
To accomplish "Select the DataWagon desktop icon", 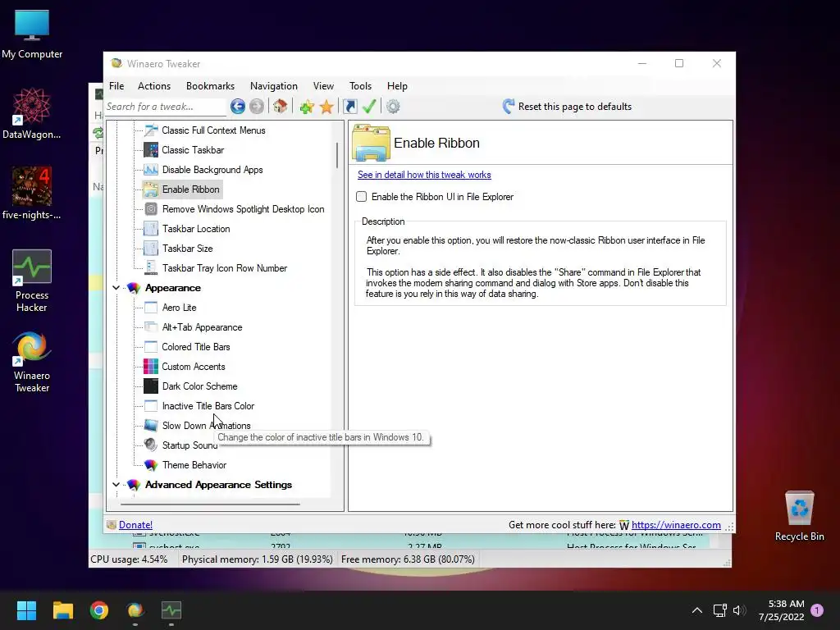I will click(x=32, y=113).
